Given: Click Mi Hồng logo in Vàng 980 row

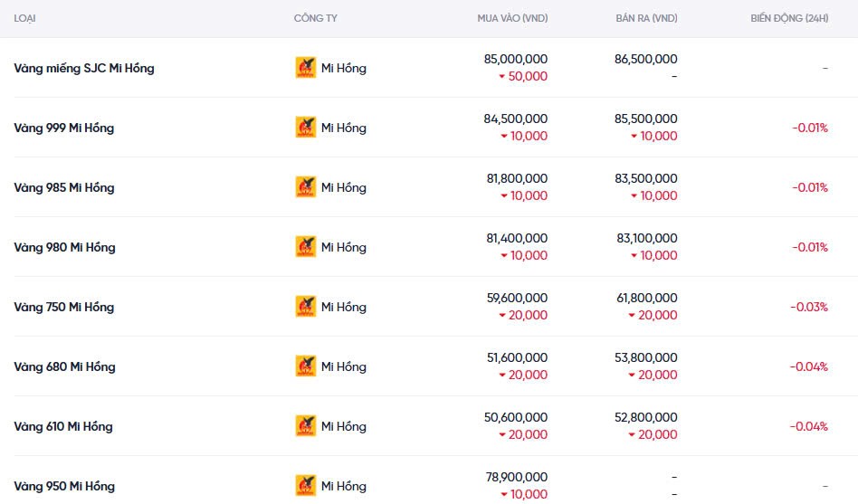Looking at the screenshot, I should [306, 247].
